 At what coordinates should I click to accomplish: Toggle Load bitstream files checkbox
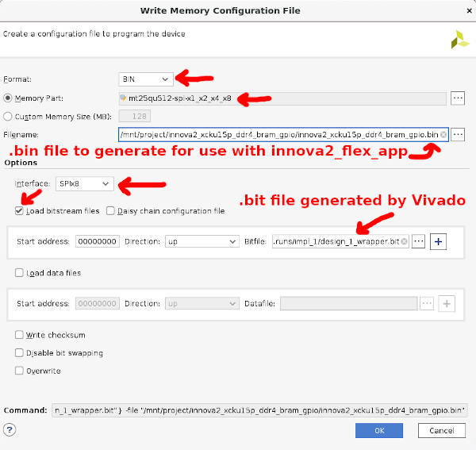19,211
